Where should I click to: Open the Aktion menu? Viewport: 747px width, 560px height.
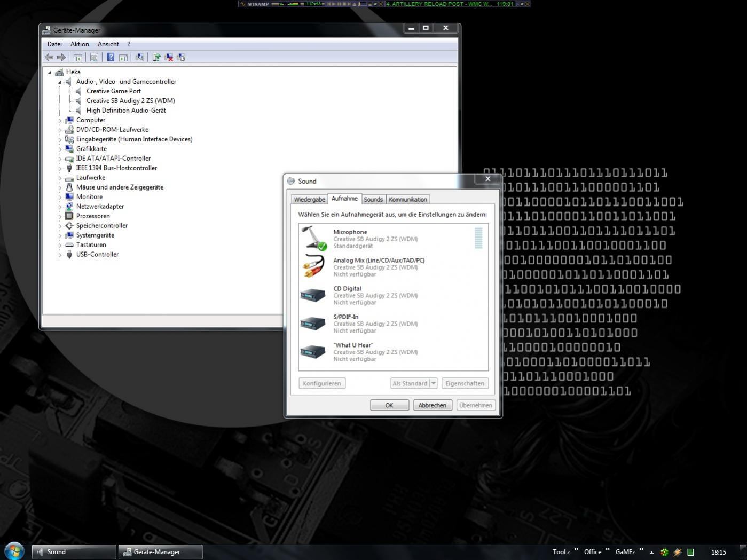pos(80,44)
